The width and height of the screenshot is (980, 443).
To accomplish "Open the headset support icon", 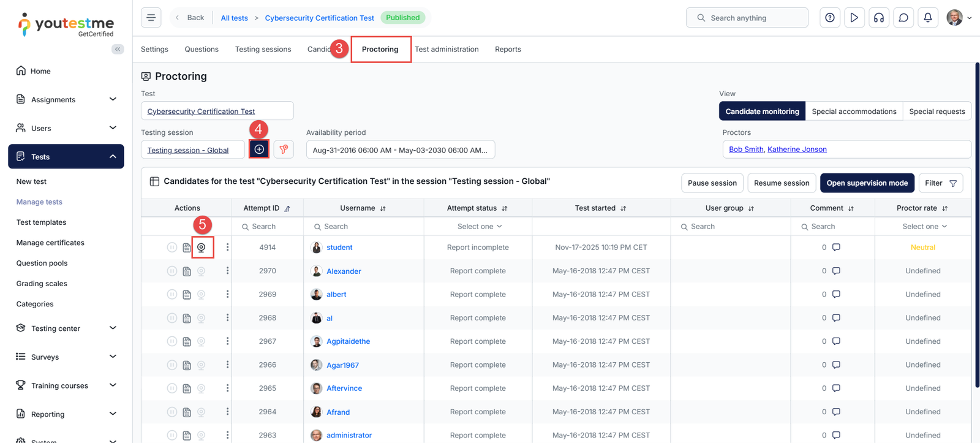I will [x=878, y=18].
